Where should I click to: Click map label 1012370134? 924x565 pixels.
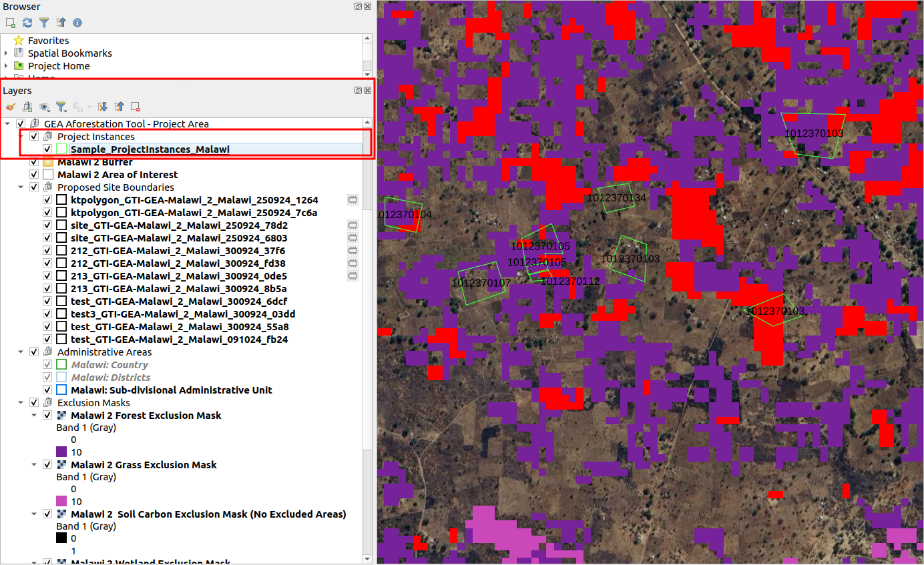pyautogui.click(x=616, y=198)
